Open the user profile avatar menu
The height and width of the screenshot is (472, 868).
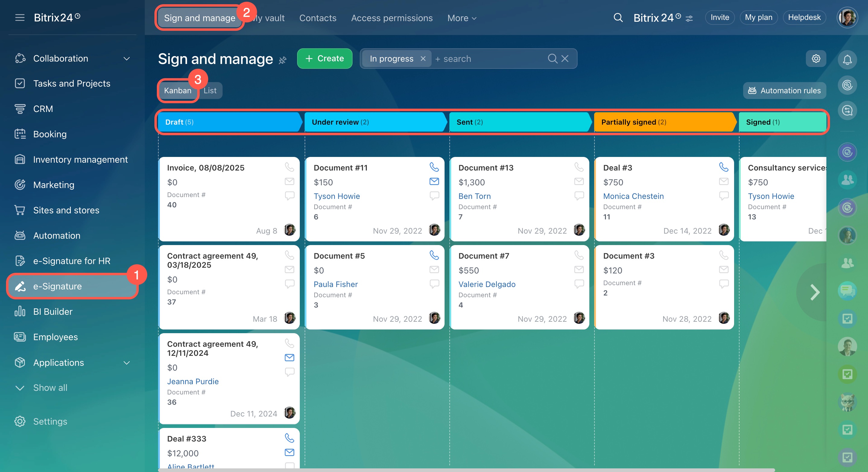point(847,18)
